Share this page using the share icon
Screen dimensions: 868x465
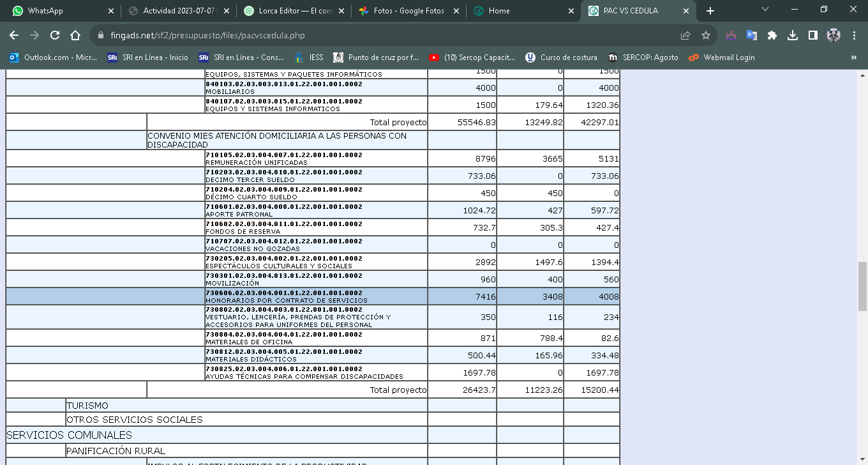685,36
